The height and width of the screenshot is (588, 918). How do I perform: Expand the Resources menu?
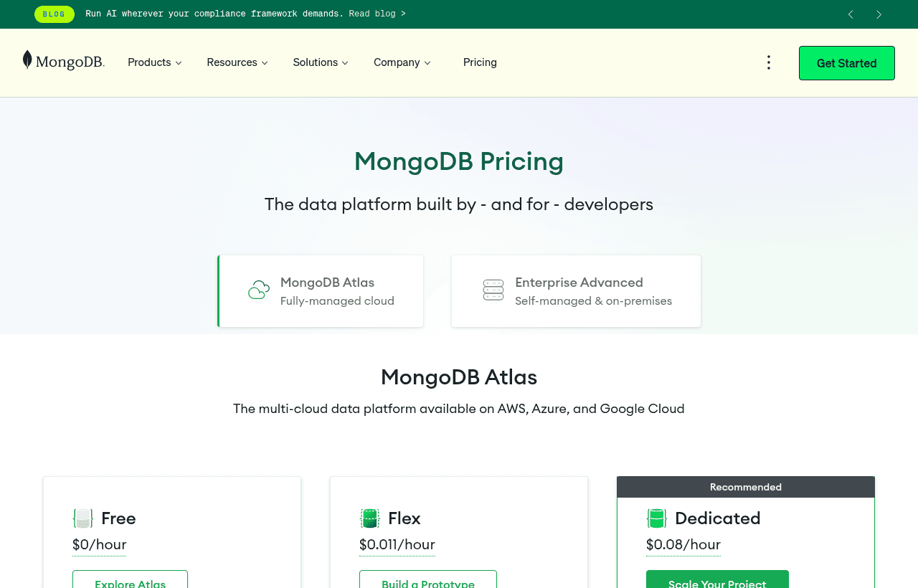[x=237, y=62]
